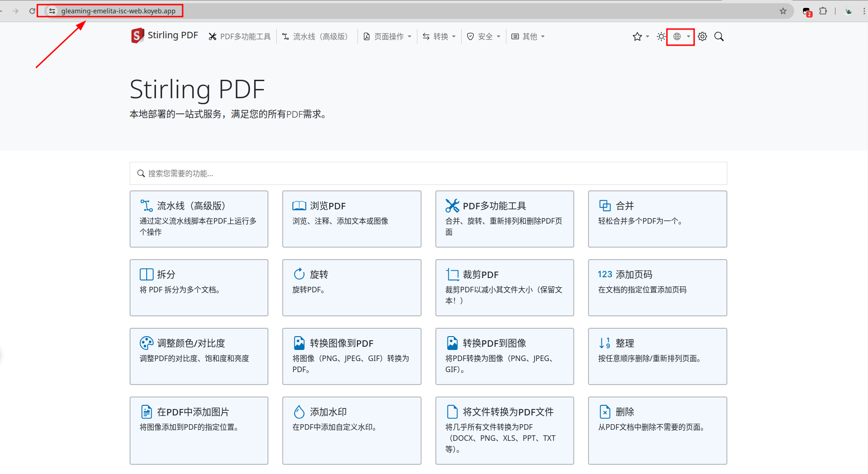Open the favorites star dropdown
Viewport: 868px width, 474px height.
pos(641,36)
